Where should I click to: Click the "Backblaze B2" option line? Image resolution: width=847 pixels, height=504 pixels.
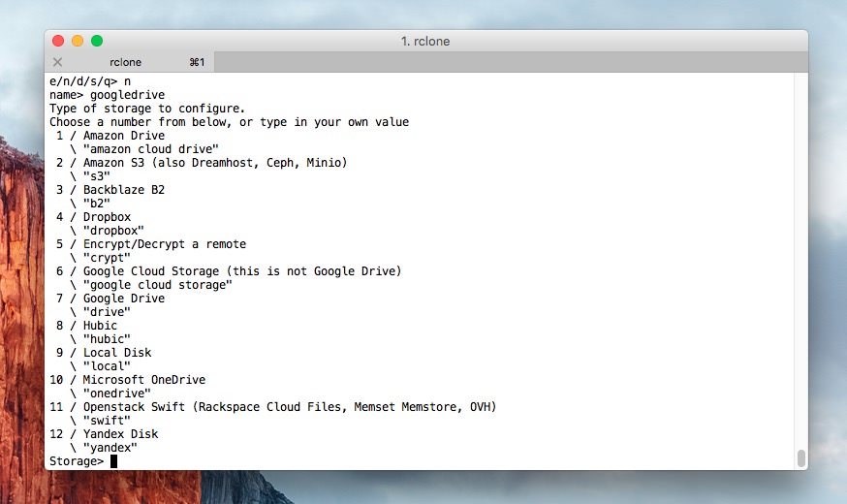click(123, 190)
